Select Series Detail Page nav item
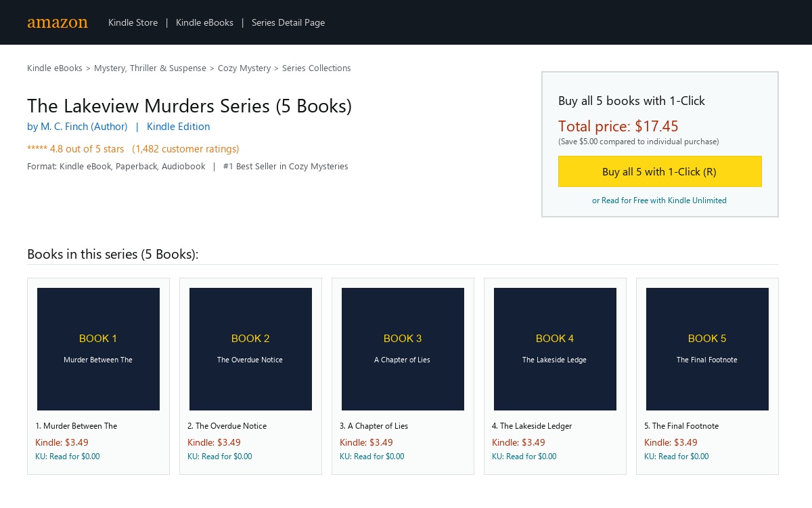This screenshot has height=508, width=812. point(288,22)
